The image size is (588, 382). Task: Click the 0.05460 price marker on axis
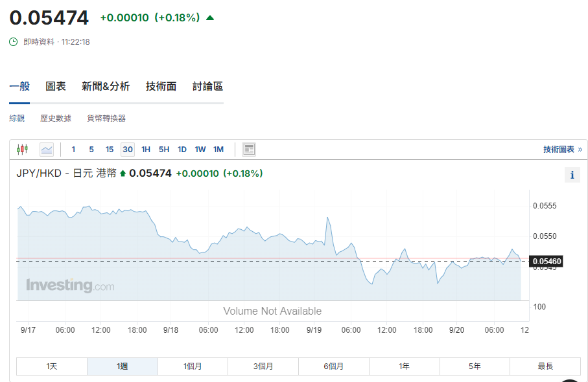pyautogui.click(x=547, y=262)
